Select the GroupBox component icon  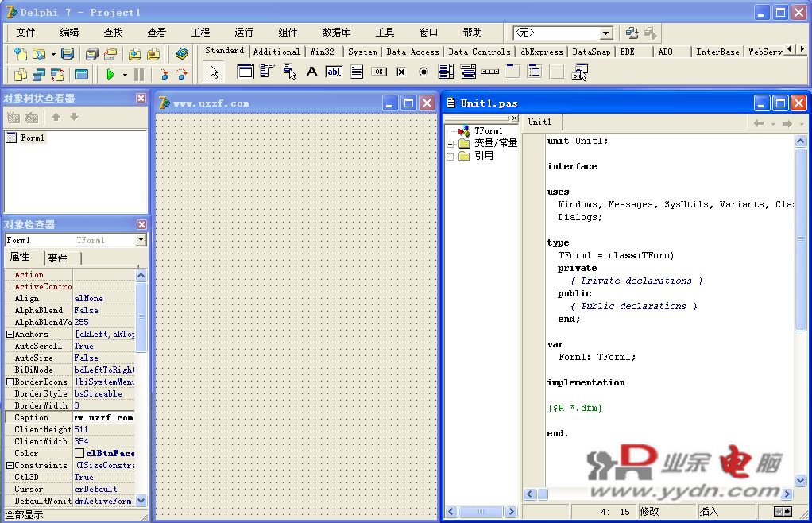click(x=512, y=72)
